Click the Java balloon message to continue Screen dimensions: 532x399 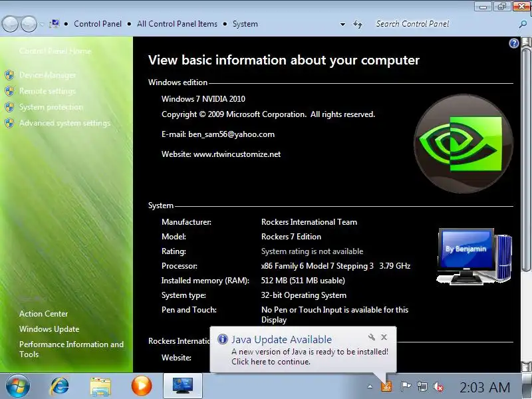(310, 356)
